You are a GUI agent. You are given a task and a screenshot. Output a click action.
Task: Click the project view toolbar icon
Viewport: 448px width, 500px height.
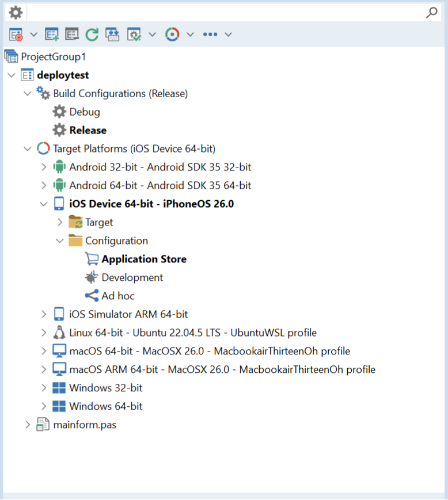coord(16,35)
